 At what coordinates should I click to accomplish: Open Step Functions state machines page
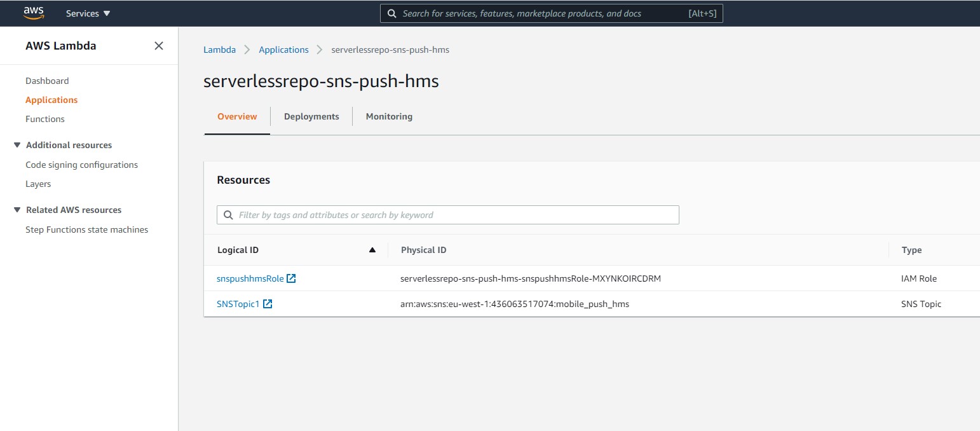[86, 229]
